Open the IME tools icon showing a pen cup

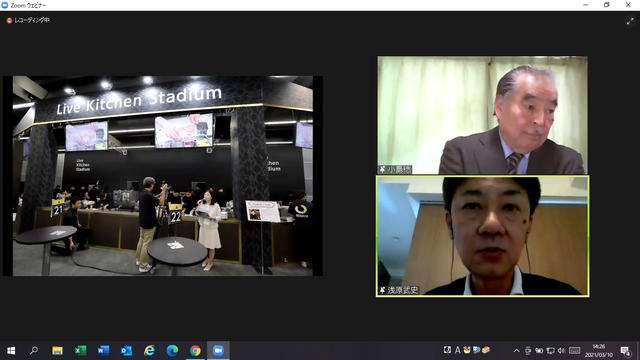(467, 350)
